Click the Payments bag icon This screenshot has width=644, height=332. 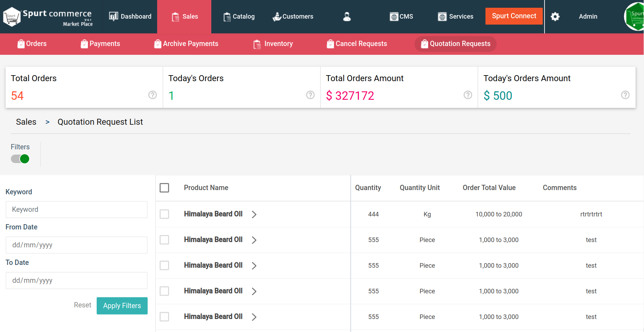(84, 44)
